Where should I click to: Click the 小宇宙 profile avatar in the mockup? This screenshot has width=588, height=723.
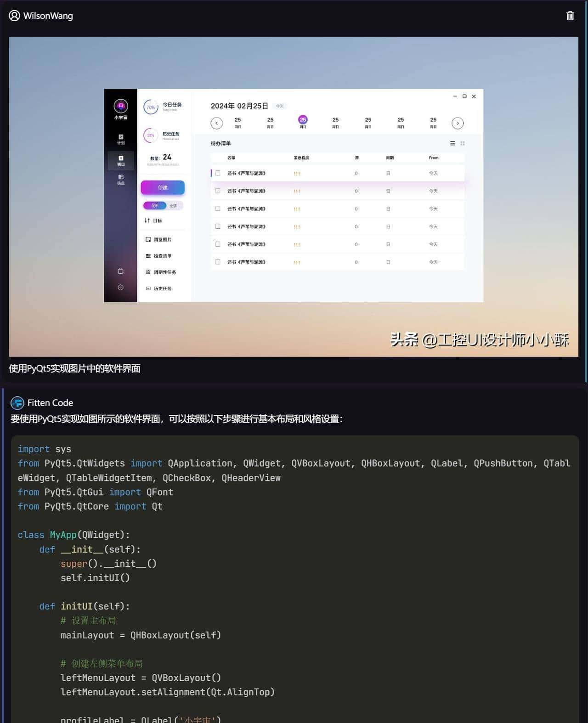tap(121, 106)
